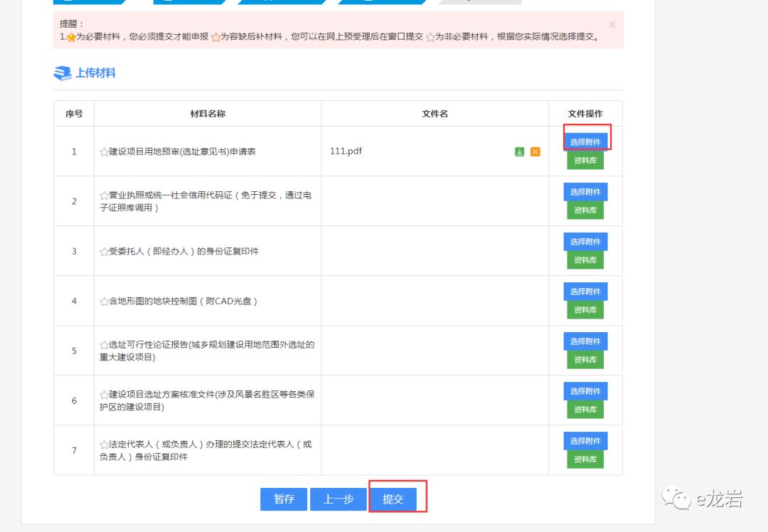Choose attachment for row 4 地块控制图
This screenshot has height=532, width=768.
coord(585,292)
